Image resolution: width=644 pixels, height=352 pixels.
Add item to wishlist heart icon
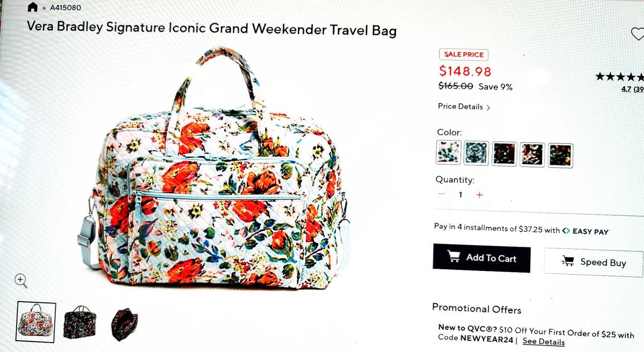pyautogui.click(x=638, y=34)
